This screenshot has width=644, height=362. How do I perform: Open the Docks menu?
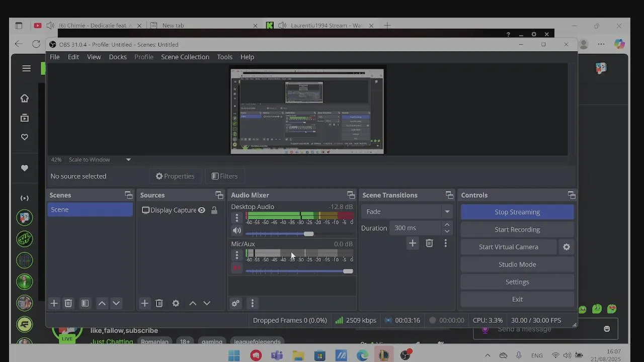[x=118, y=57]
